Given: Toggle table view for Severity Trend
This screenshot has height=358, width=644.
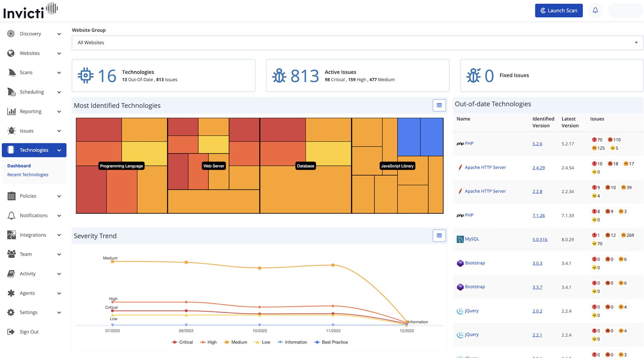Looking at the screenshot, I should 439,236.
